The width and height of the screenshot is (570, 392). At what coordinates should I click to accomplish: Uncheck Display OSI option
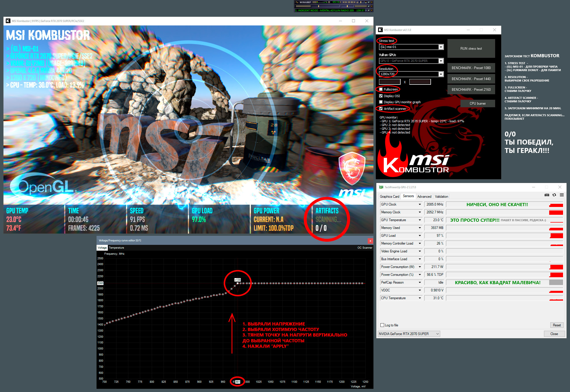click(x=381, y=96)
